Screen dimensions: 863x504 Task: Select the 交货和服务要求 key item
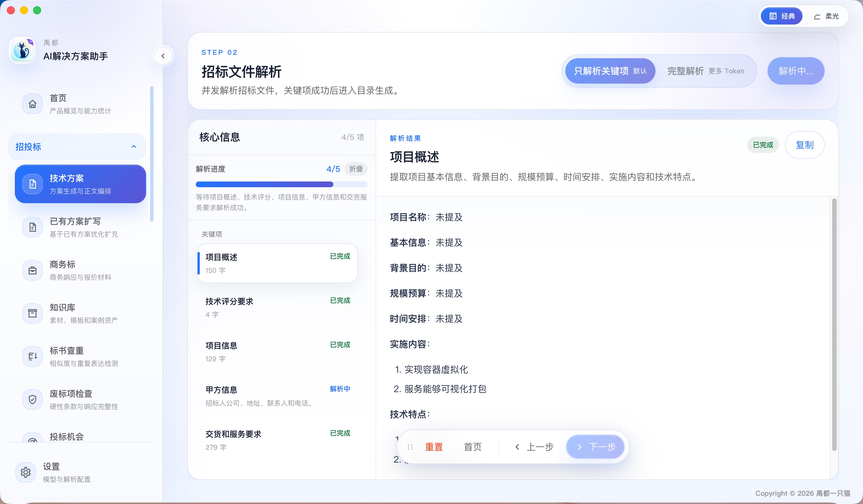pos(277,440)
